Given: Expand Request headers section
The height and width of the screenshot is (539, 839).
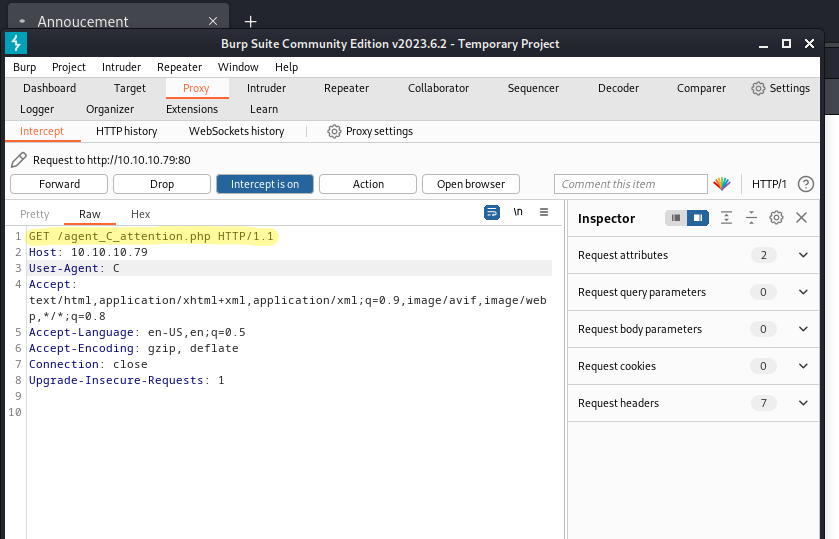Looking at the screenshot, I should click(803, 403).
